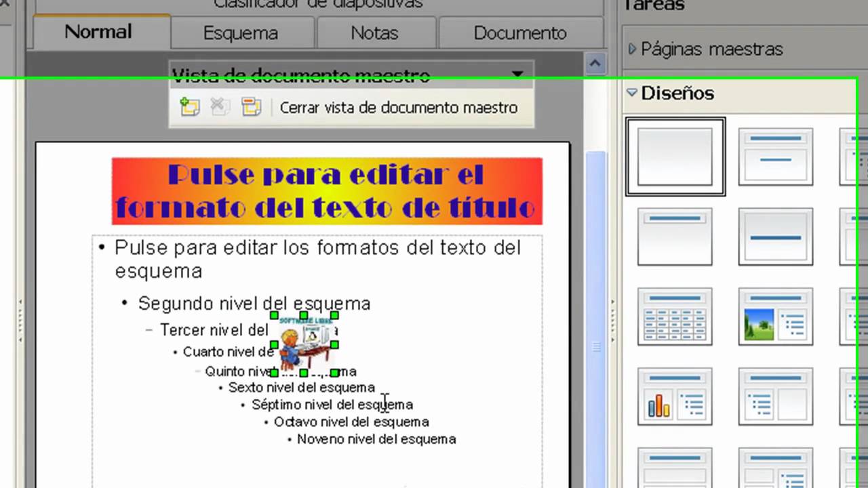Click 'Octavo nivel del esquema' line
Image resolution: width=868 pixels, height=488 pixels.
(x=351, y=422)
